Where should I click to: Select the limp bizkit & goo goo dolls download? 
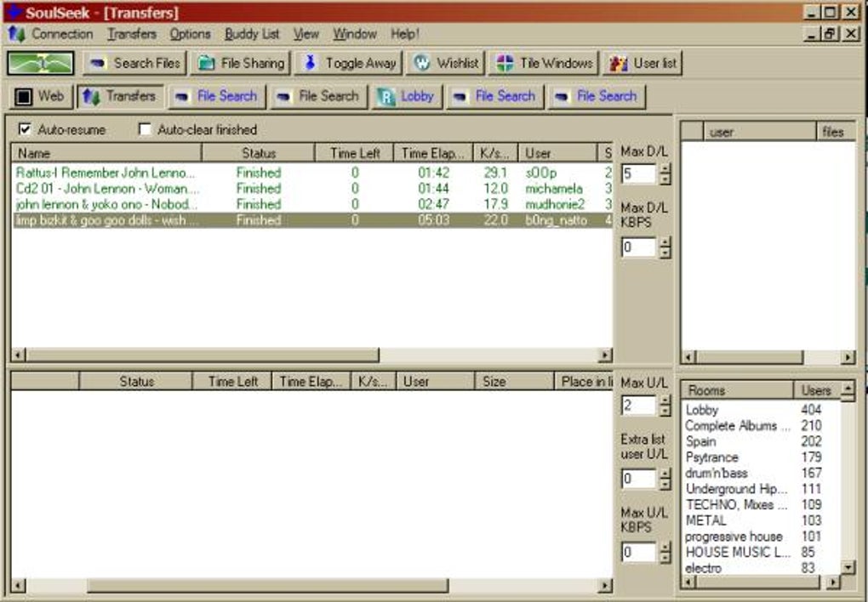click(311, 220)
